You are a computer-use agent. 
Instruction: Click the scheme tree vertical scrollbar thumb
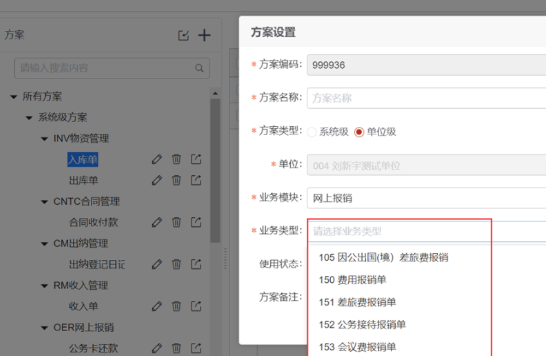pos(215,171)
